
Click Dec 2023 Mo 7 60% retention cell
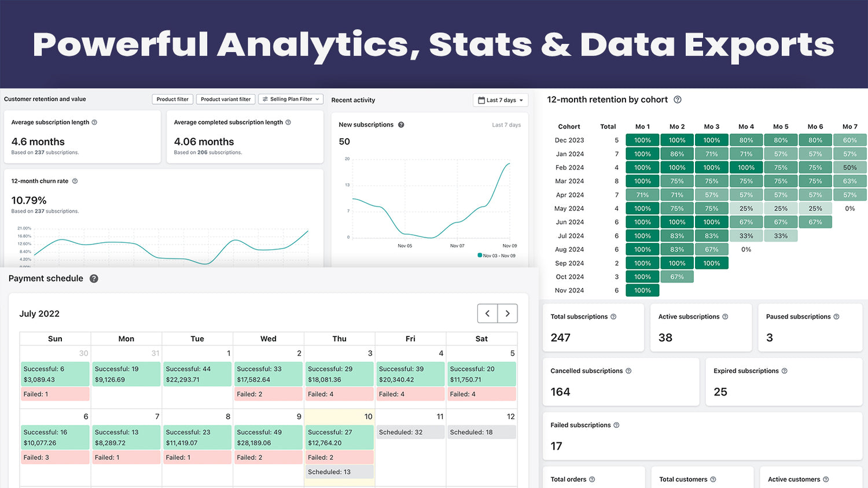(x=849, y=140)
